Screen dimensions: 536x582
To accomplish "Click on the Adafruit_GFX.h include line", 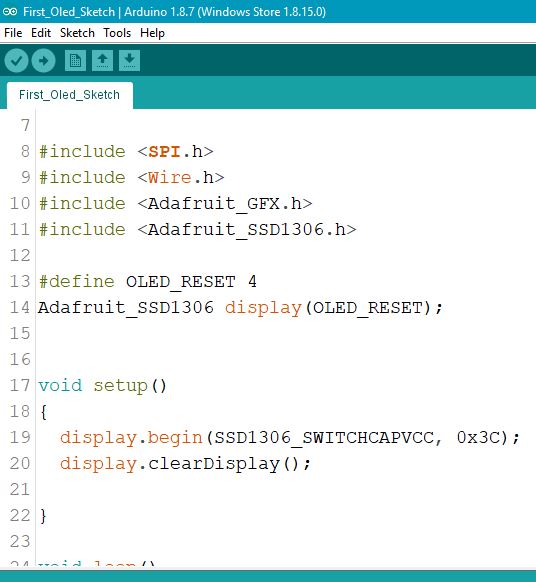I will (176, 203).
